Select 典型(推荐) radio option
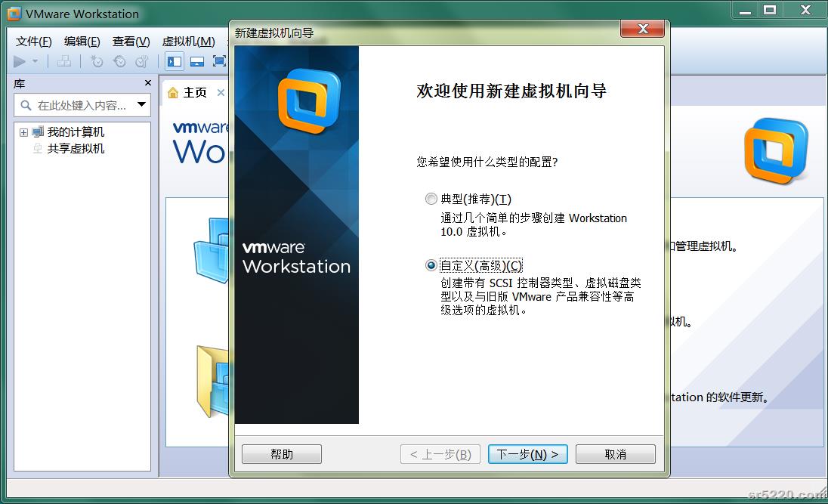Image resolution: width=828 pixels, height=504 pixels. [x=431, y=199]
